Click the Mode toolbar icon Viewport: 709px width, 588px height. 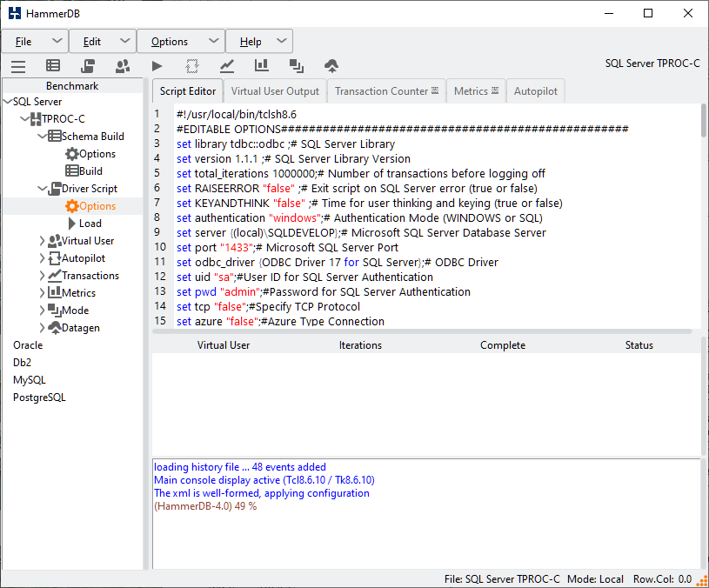[296, 66]
